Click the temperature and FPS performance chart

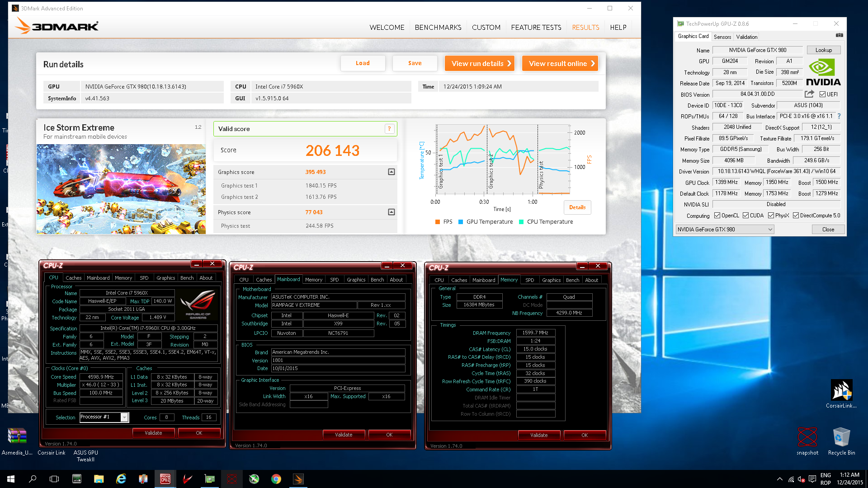click(x=502, y=160)
